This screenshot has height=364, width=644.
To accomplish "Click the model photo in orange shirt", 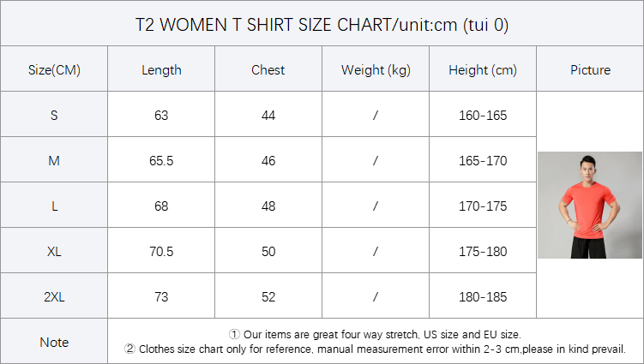I will [x=590, y=206].
